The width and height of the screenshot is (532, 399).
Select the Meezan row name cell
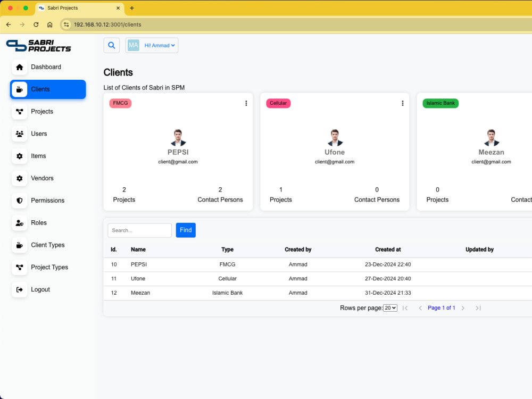pos(140,293)
